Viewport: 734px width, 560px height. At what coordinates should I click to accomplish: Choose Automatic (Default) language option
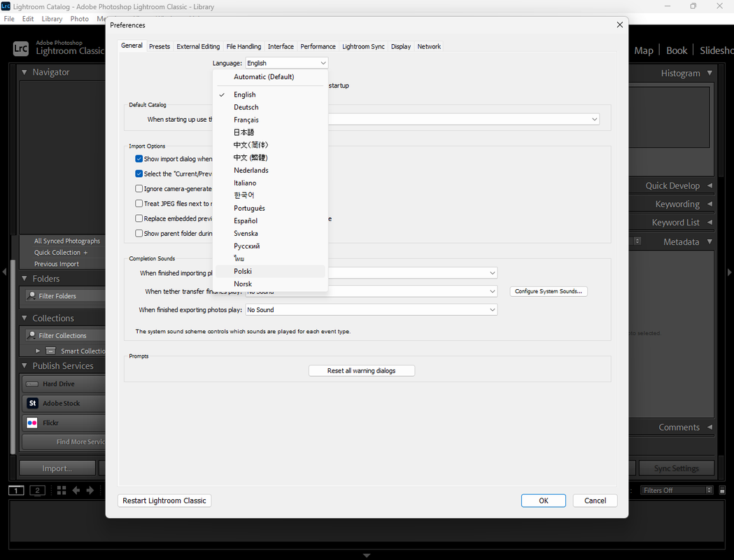click(x=270, y=77)
